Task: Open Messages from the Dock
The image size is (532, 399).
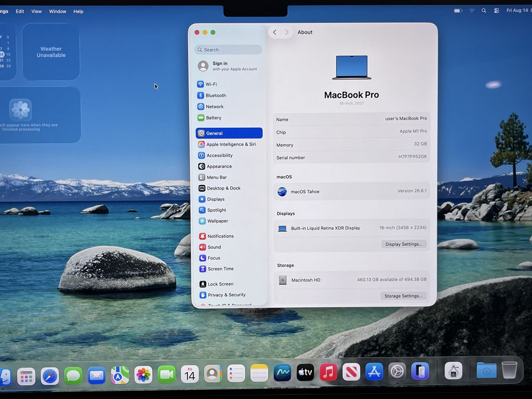Action: pyautogui.click(x=73, y=376)
